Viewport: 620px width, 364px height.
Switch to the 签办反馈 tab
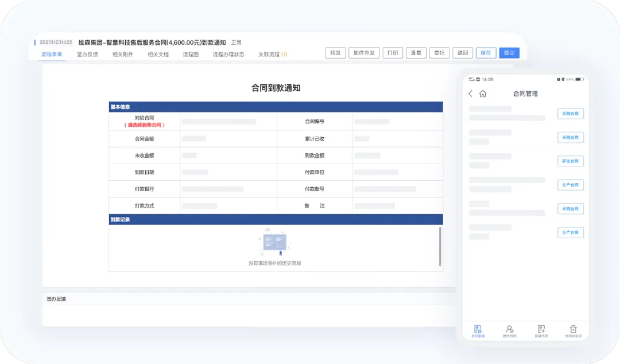pyautogui.click(x=87, y=55)
